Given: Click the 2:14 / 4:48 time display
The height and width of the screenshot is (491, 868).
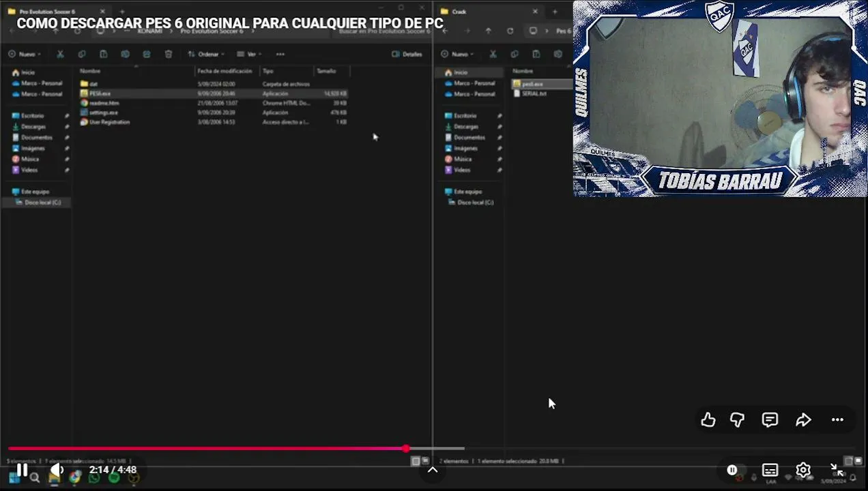Looking at the screenshot, I should (x=113, y=470).
